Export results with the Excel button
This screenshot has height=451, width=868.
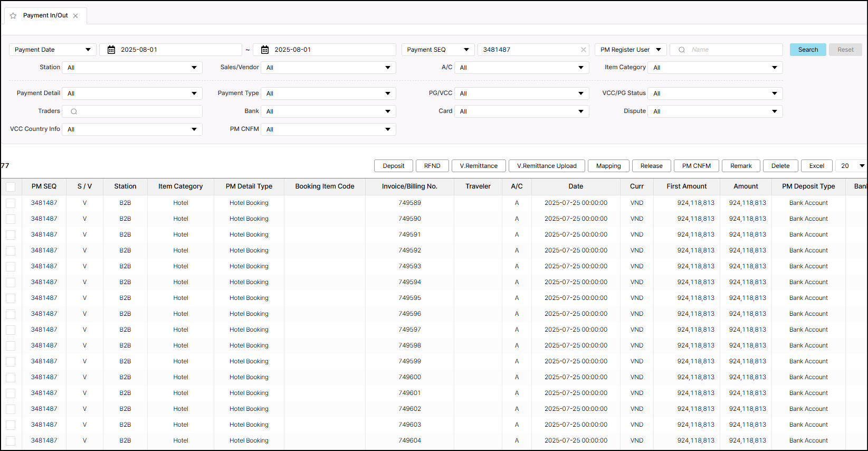[816, 166]
